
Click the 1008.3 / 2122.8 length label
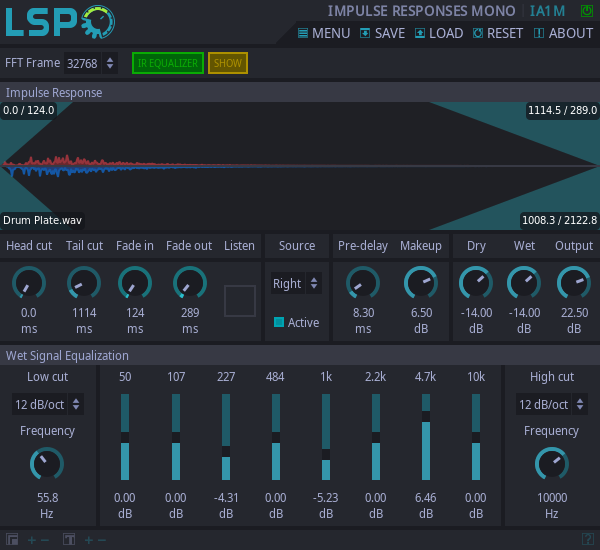[x=559, y=220]
